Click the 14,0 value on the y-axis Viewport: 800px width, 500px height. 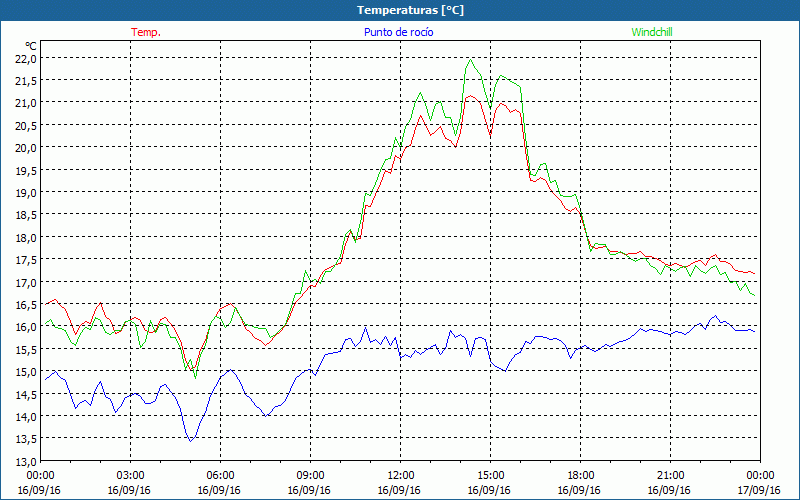pyautogui.click(x=27, y=417)
